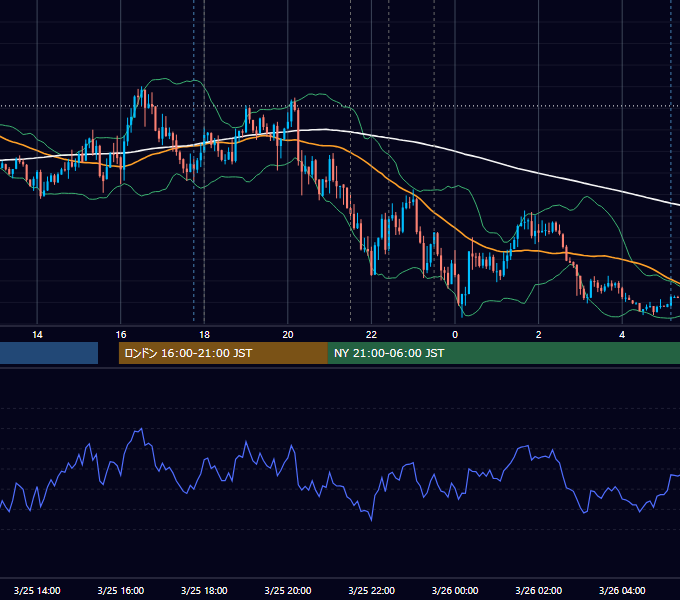Click the 3/26 00:00 date label

point(455,590)
